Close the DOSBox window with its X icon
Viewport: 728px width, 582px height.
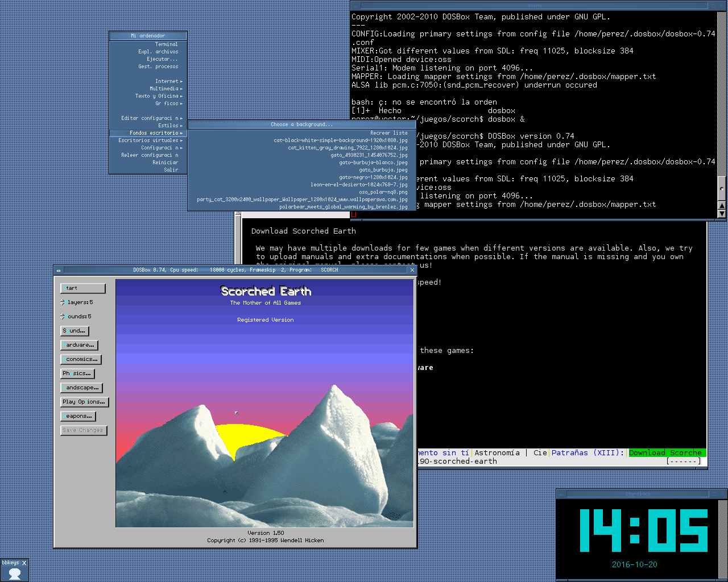412,270
